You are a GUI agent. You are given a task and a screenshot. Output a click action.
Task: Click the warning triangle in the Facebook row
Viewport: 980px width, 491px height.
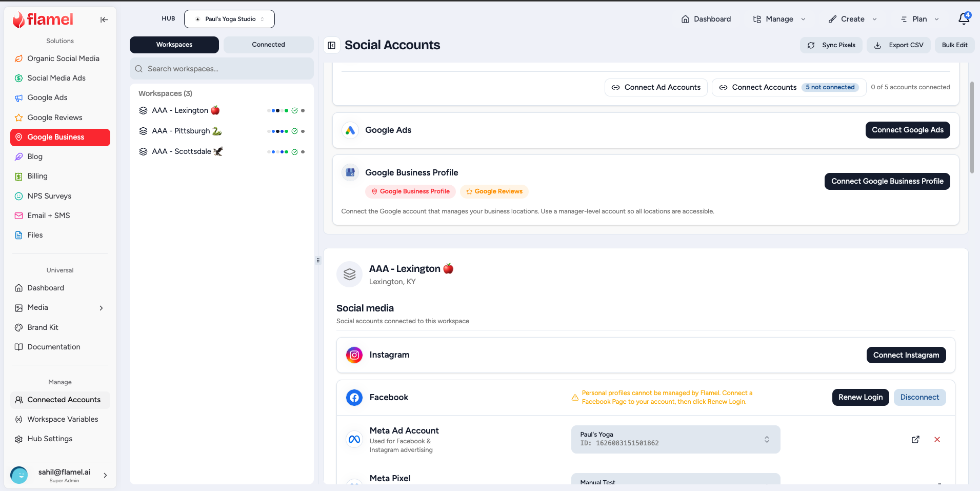click(575, 398)
